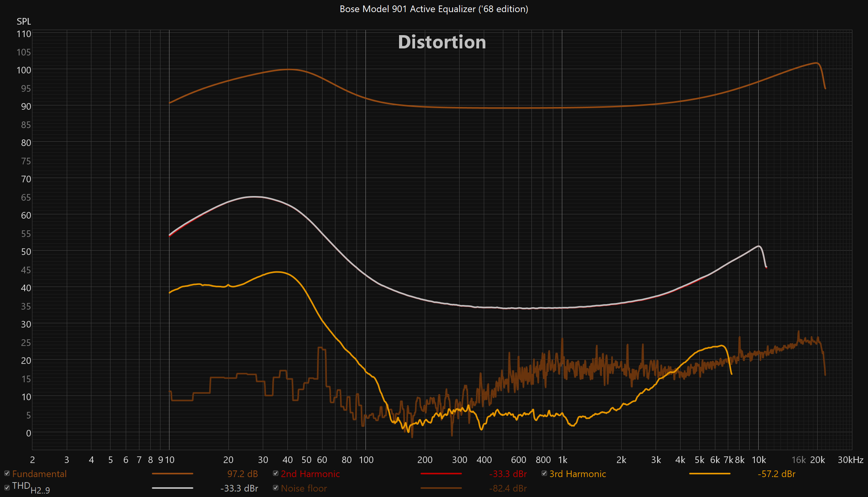Click the 97.2 dB fundamental readout
Screen dimensions: 868x497
(x=242, y=474)
